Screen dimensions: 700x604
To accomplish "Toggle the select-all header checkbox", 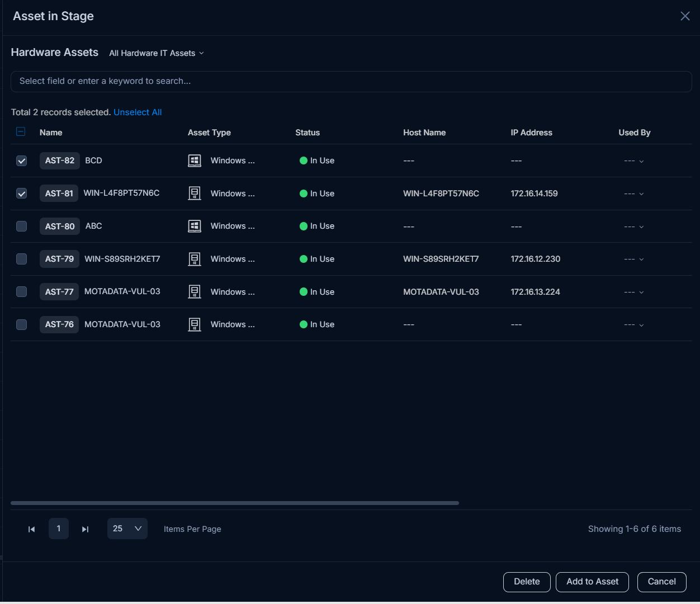I will tap(21, 132).
